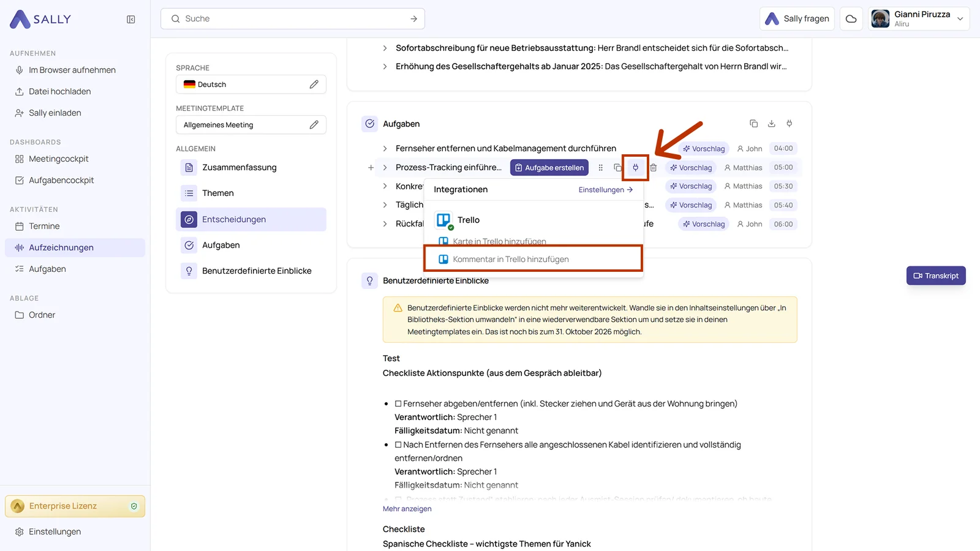Expand the Prozess-Tracking einführen task

(x=385, y=168)
